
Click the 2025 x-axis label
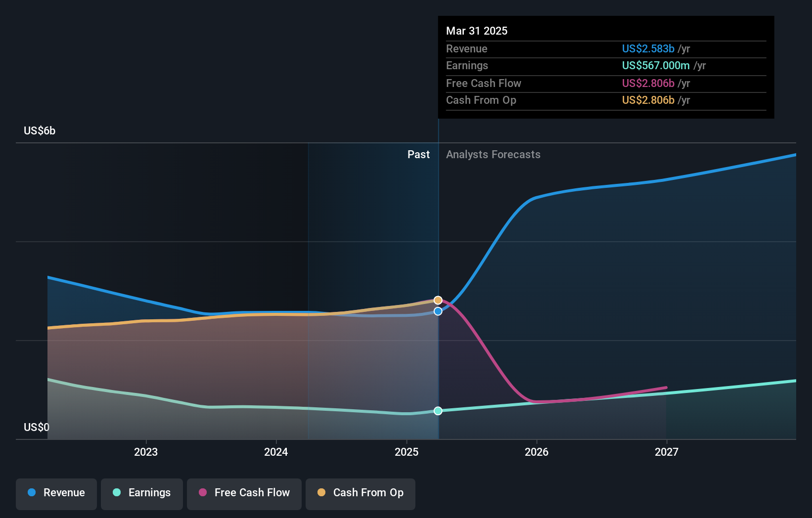pyautogui.click(x=406, y=452)
